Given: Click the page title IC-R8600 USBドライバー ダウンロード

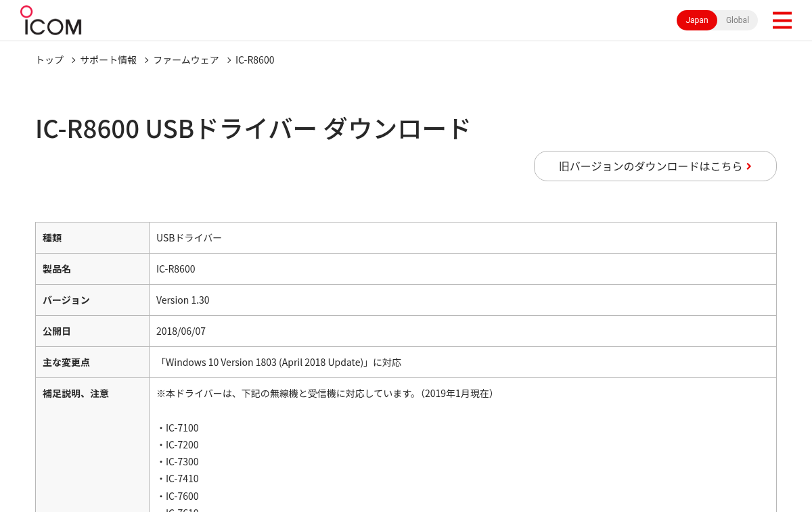Looking at the screenshot, I should point(252,129).
